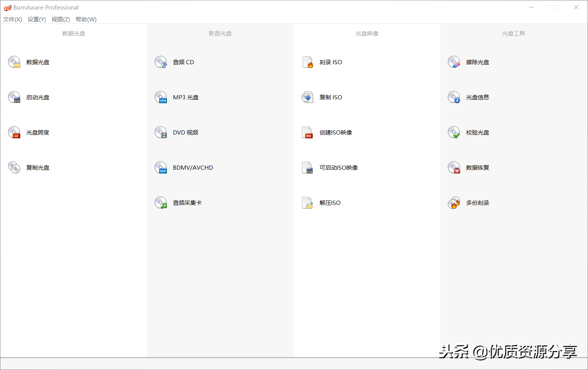This screenshot has height=370, width=588.
Task: Click the 数据光盘 column header
Action: [74, 34]
